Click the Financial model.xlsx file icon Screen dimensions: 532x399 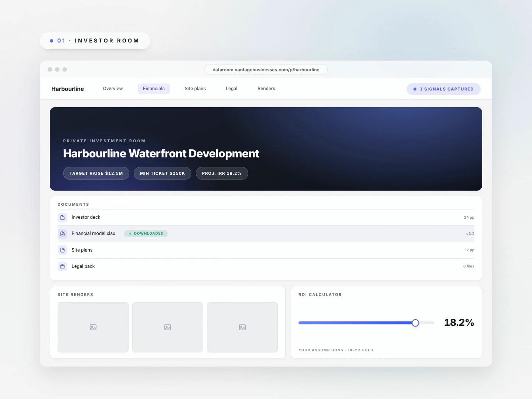pyautogui.click(x=62, y=234)
